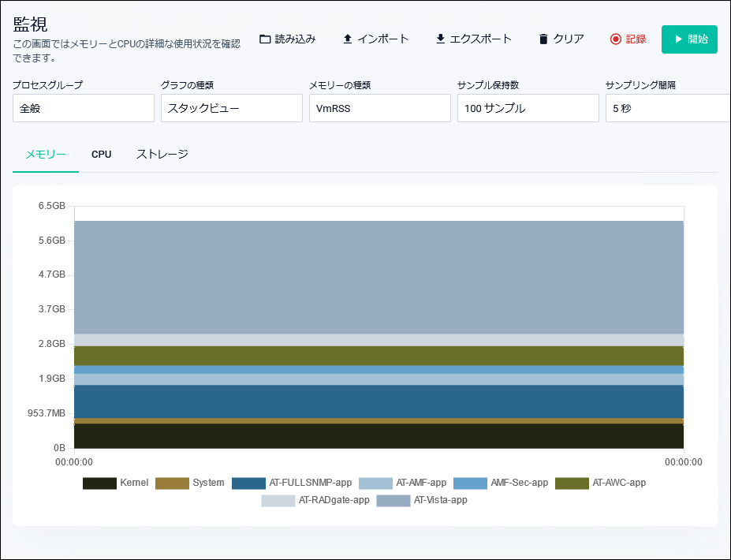Click the クリア label

pos(569,39)
